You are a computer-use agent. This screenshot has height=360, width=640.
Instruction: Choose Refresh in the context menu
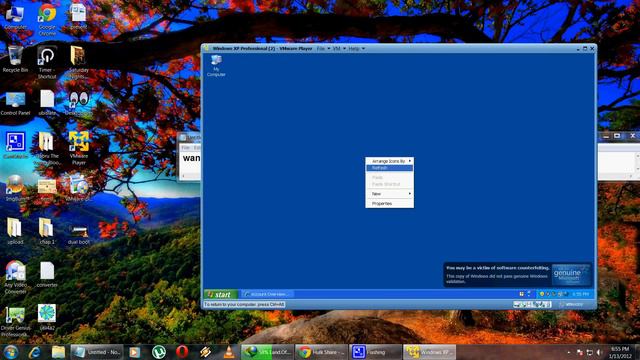[389, 168]
